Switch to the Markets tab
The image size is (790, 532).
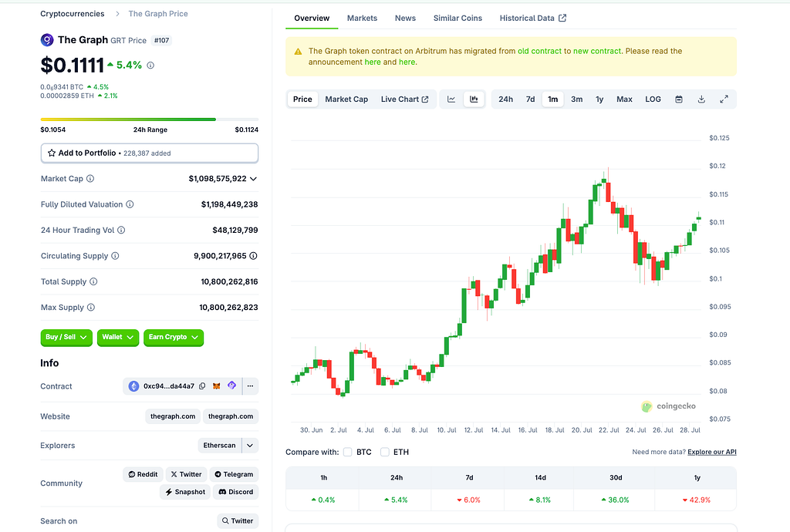coord(362,19)
